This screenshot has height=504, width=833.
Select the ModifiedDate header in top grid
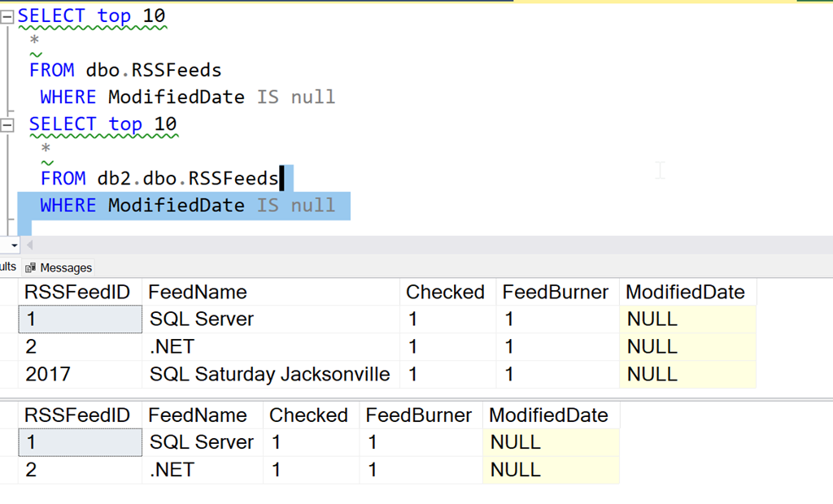click(x=686, y=293)
